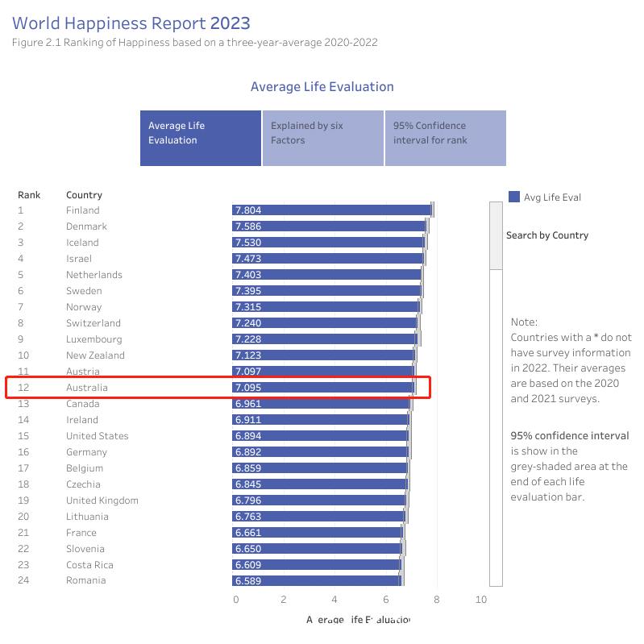Click the 6.609 bar for Costa Rica

click(317, 565)
